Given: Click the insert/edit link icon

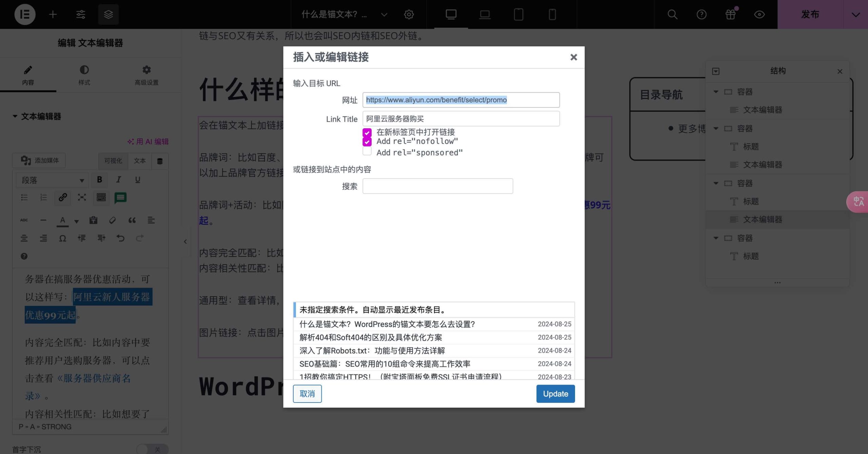Looking at the screenshot, I should click(62, 198).
